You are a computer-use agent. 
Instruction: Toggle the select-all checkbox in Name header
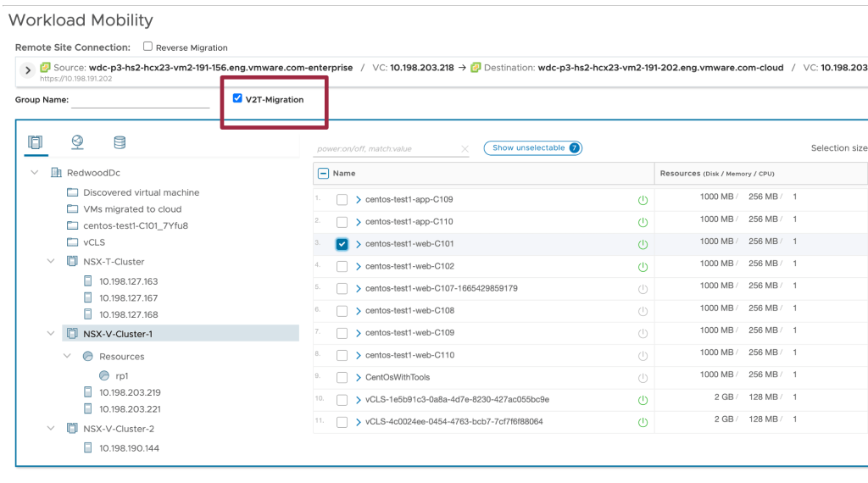pyautogui.click(x=323, y=174)
